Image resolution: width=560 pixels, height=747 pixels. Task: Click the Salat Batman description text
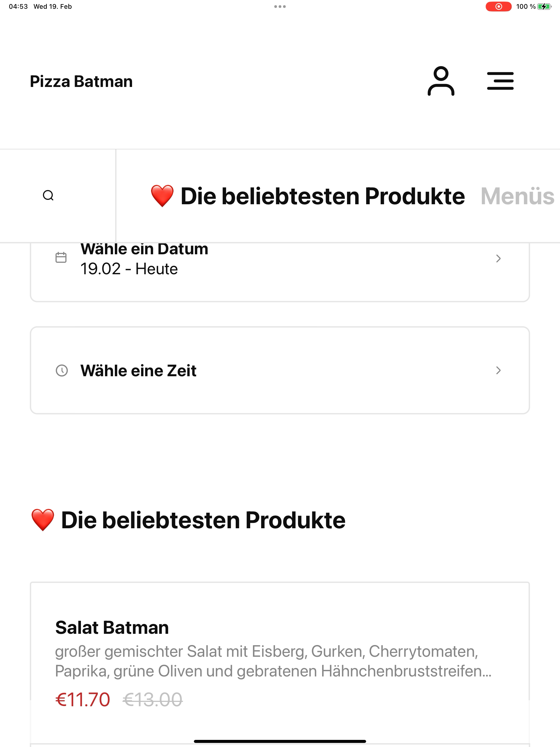(273, 661)
